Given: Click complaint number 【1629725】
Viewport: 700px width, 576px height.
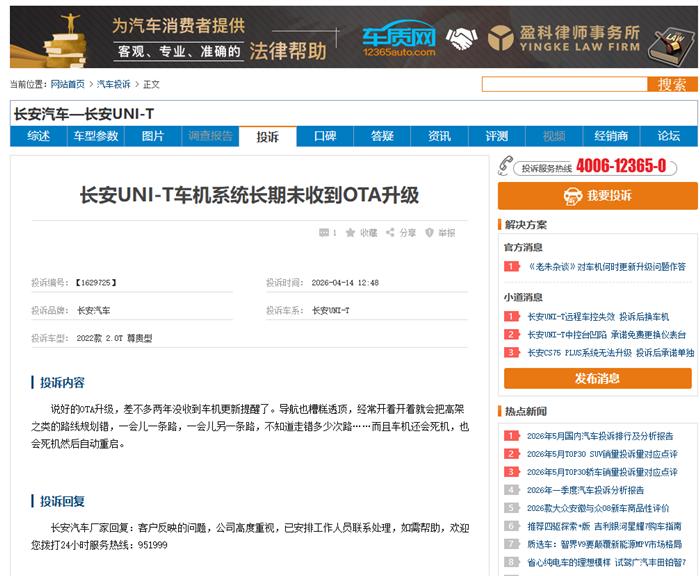Looking at the screenshot, I should [96, 283].
